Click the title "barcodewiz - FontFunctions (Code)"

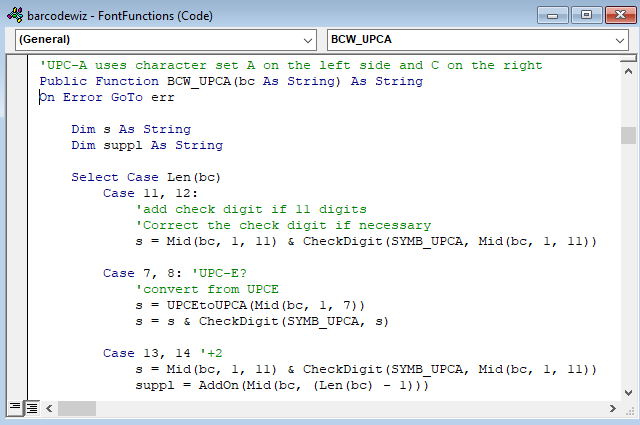(120, 16)
